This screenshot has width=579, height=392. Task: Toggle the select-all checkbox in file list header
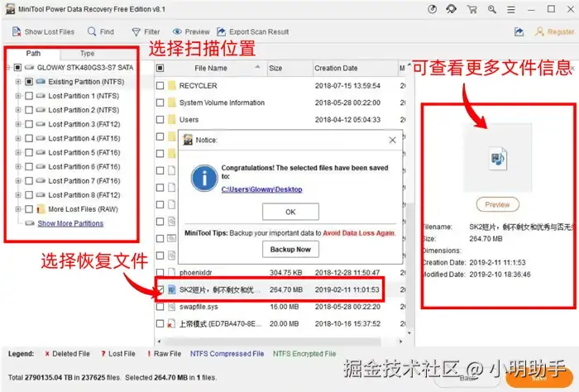click(x=160, y=68)
